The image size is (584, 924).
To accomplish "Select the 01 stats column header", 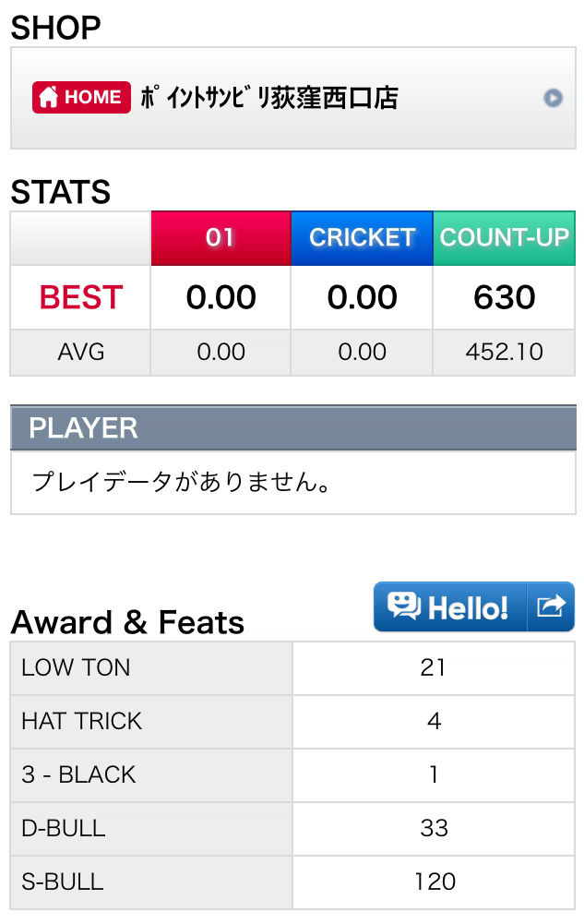I will tap(220, 238).
